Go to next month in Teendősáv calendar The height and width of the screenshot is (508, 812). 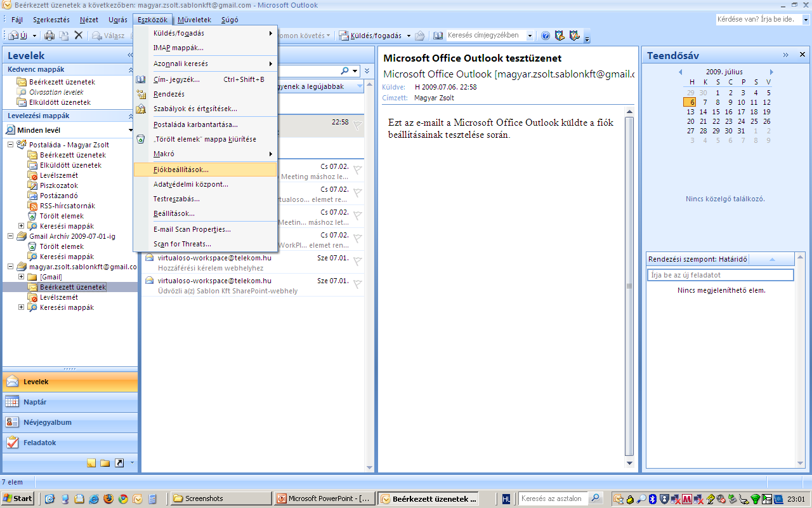click(772, 72)
